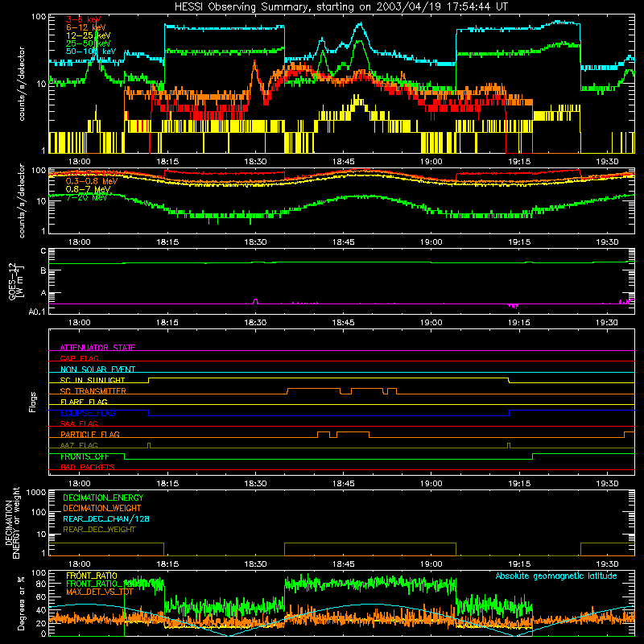Viewport: 644px width, 644px height.
Task: Click the DECIMATION_WEIGHT legend label
Action: pos(102,509)
